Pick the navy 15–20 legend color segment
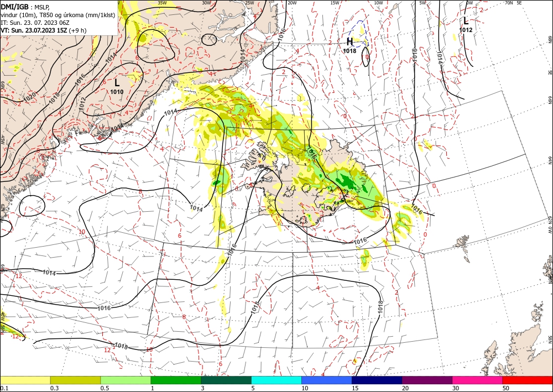Image resolution: width=553 pixels, height=392 pixels. (377, 380)
